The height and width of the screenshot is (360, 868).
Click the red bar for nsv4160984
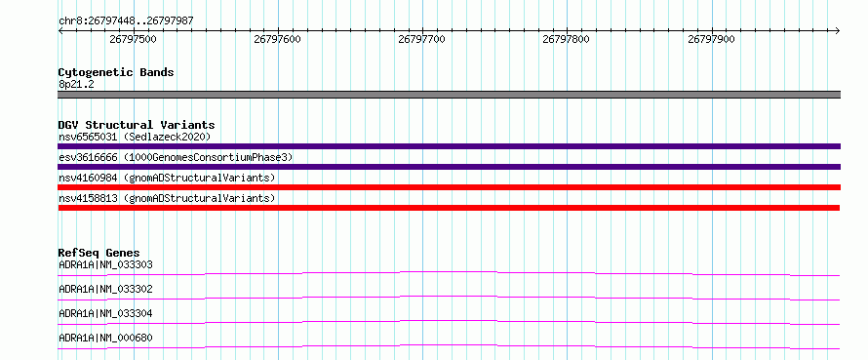click(449, 187)
